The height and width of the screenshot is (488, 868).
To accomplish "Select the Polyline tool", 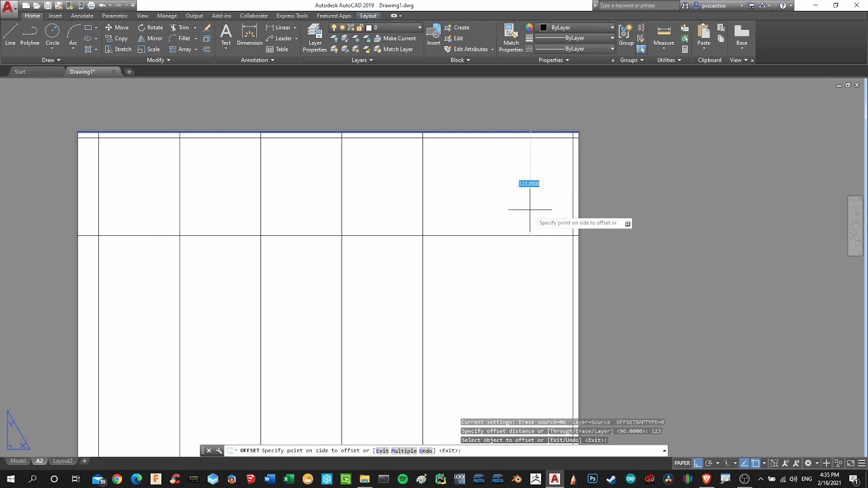I will click(30, 35).
